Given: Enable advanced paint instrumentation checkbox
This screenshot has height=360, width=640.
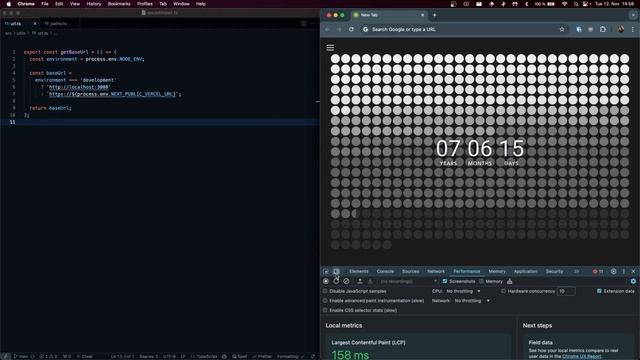Looking at the screenshot, I should (325, 300).
